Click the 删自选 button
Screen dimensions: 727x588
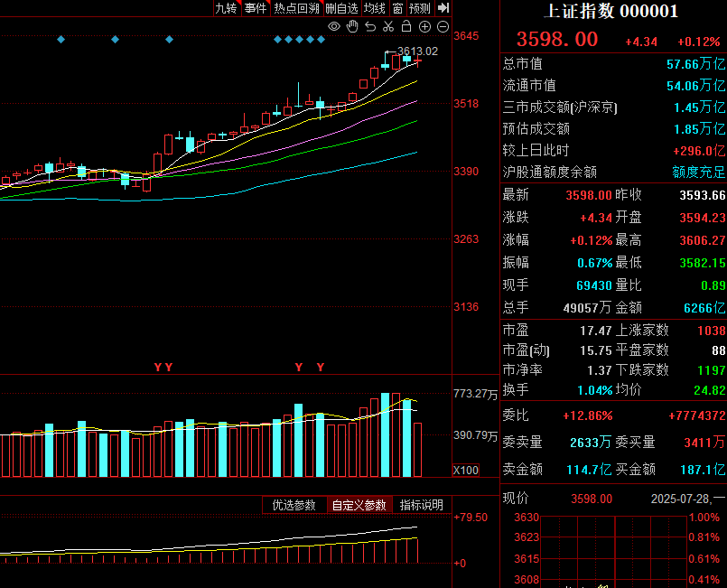click(x=342, y=8)
